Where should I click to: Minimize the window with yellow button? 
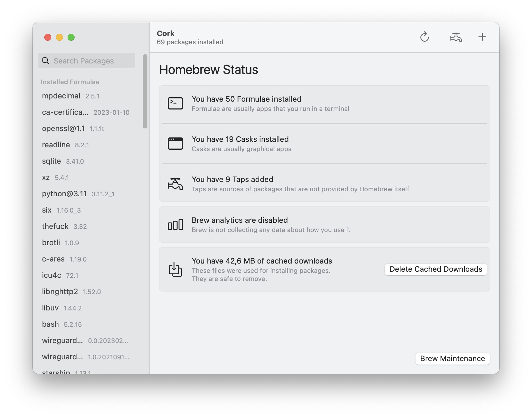tap(59, 37)
